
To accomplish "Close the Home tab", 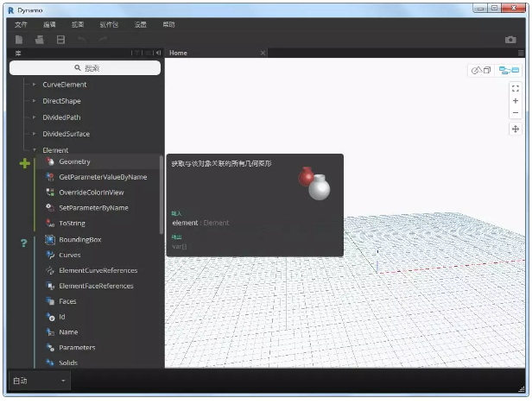I will 263,53.
